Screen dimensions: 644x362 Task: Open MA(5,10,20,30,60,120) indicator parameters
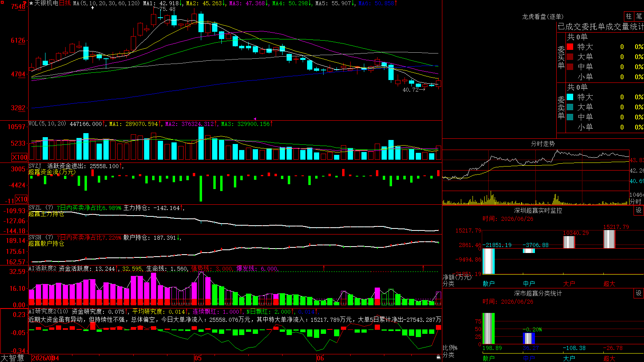pos(106,3)
